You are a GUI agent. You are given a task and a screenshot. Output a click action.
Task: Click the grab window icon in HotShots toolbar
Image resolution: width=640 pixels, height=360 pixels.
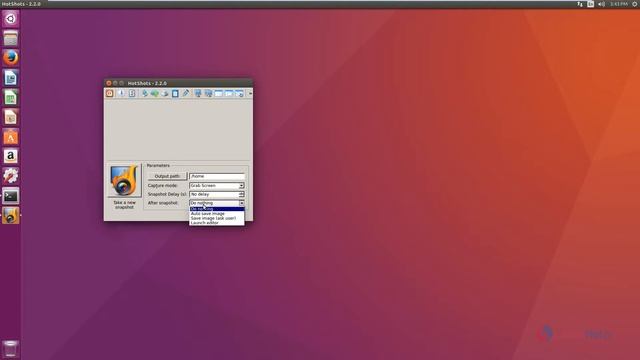[x=218, y=93]
